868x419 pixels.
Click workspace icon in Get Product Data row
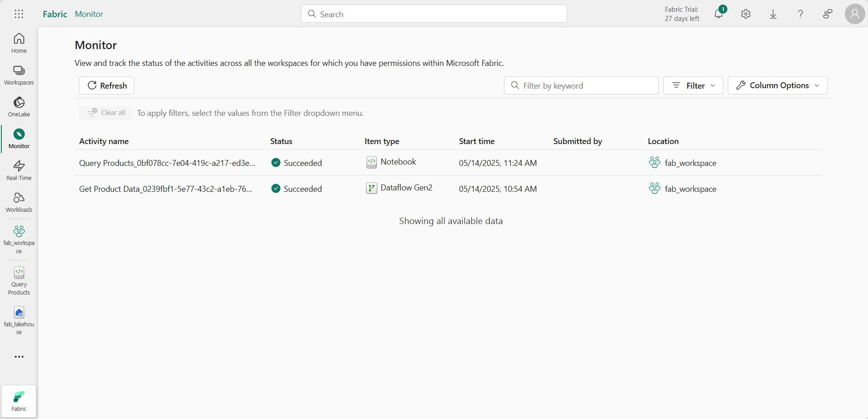(x=654, y=188)
